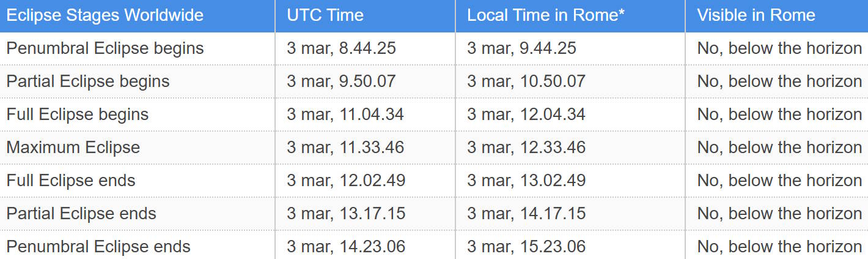
Task: Select the Maximum Eclipse row label
Action: (x=73, y=148)
